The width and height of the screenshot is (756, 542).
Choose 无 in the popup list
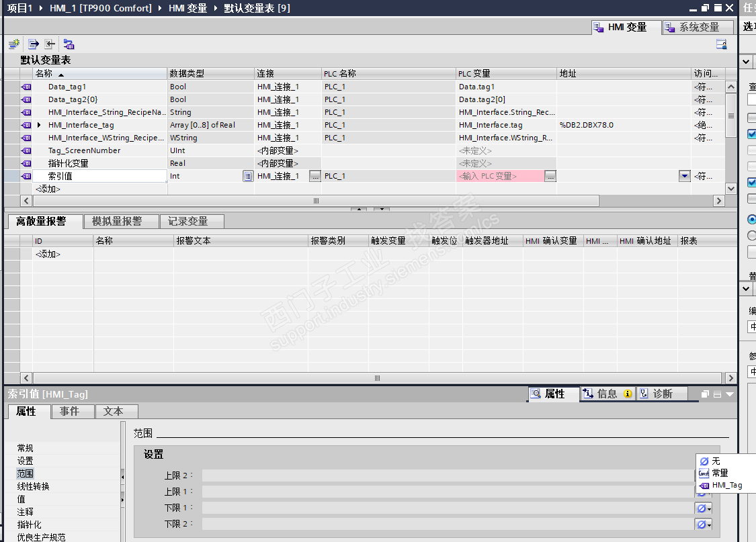(x=716, y=461)
